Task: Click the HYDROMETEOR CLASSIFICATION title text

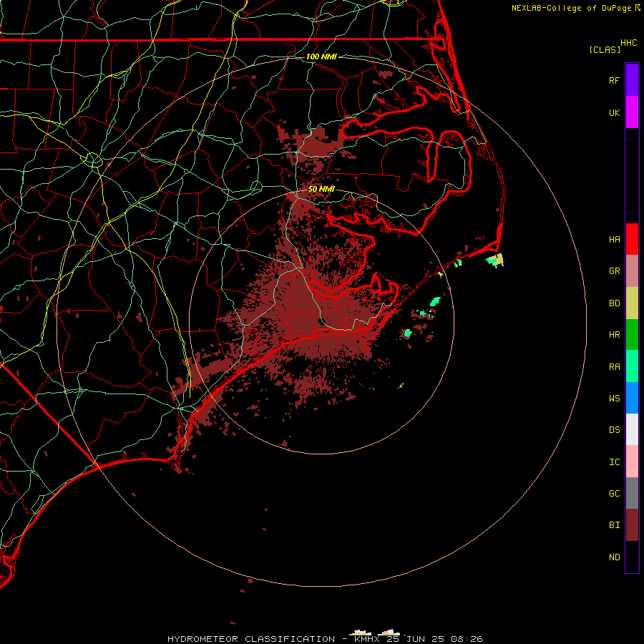Action: coord(251,639)
